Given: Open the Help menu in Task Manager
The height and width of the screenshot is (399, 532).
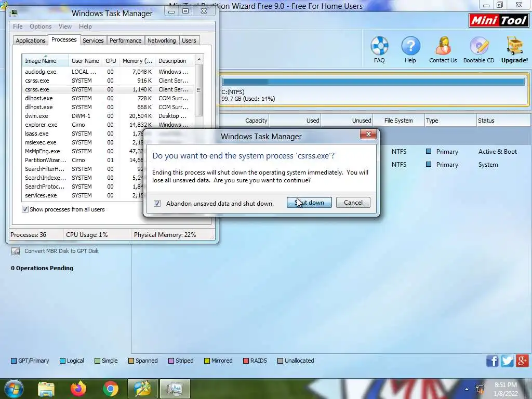Looking at the screenshot, I should [x=85, y=26].
